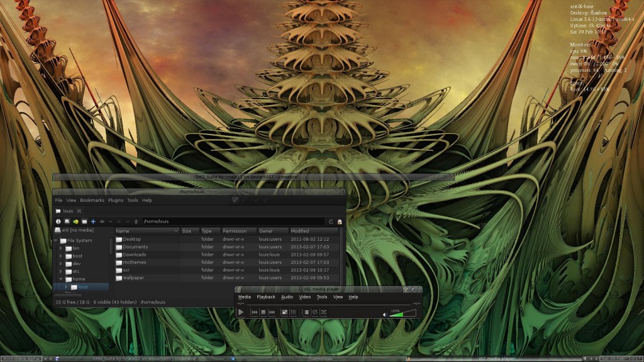Refresh the folder with reload icon
The height and width of the screenshot is (362, 644).
click(331, 221)
